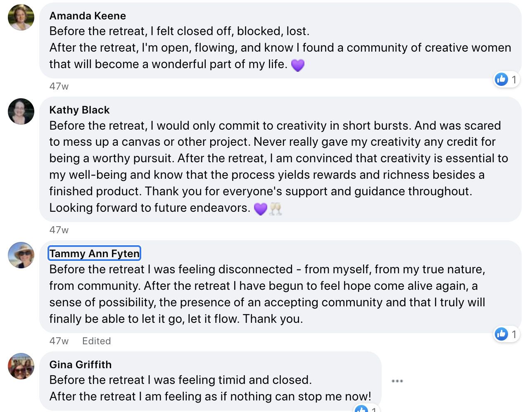Viewport: 532px width, 412px height.
Task: Click Kathy Black's profile picture
Action: tap(21, 111)
